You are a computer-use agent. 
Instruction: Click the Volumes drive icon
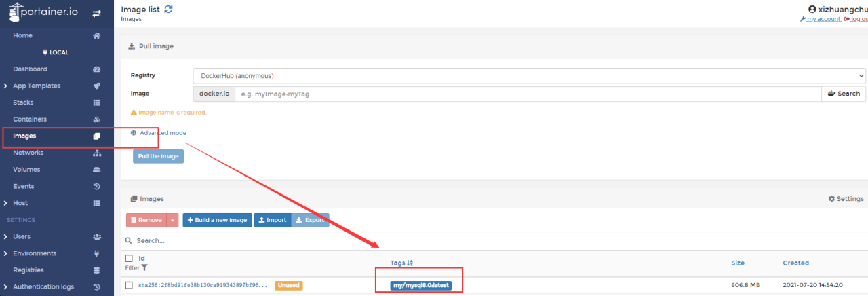pos(96,170)
